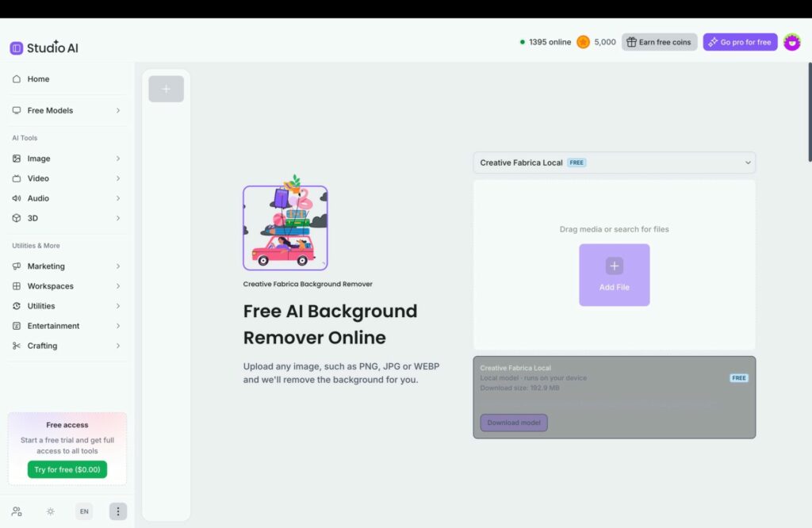812x528 pixels.
Task: Click the Try for free ($0.00) button
Action: coord(67,469)
